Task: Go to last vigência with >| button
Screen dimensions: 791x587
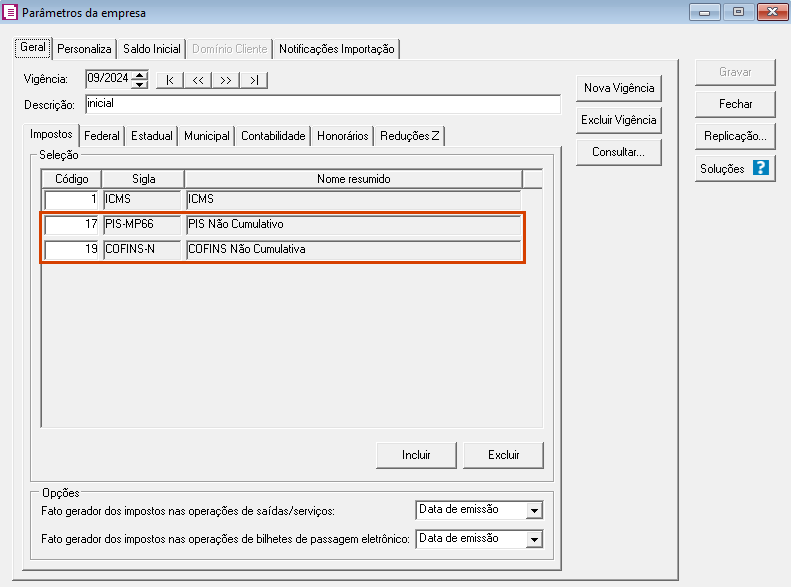Action: coord(254,80)
